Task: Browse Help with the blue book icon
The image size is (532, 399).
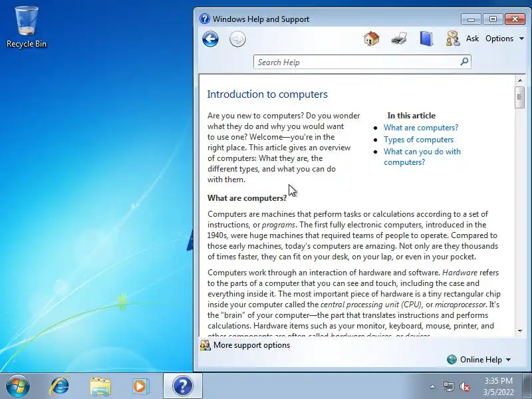Action: [x=426, y=39]
